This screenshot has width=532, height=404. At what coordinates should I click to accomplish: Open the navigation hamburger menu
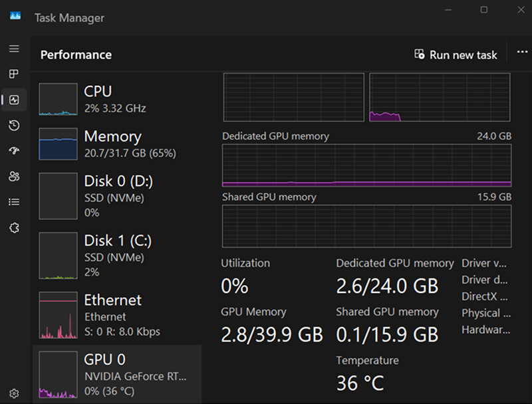[14, 49]
